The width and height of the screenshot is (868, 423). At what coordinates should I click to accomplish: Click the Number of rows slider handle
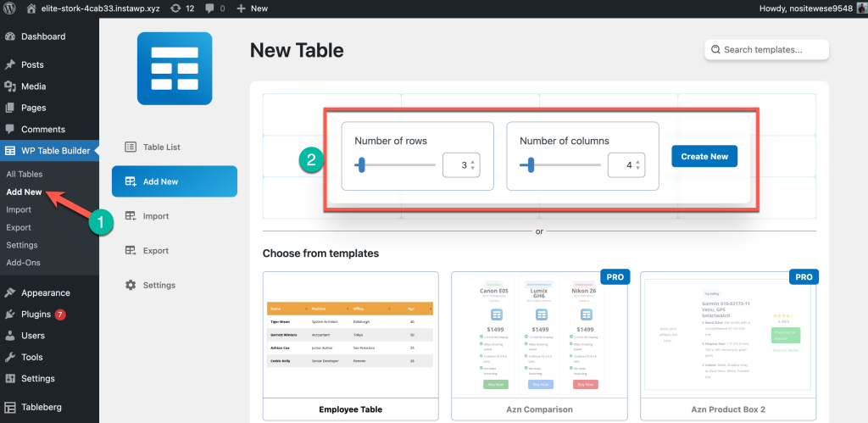click(361, 165)
